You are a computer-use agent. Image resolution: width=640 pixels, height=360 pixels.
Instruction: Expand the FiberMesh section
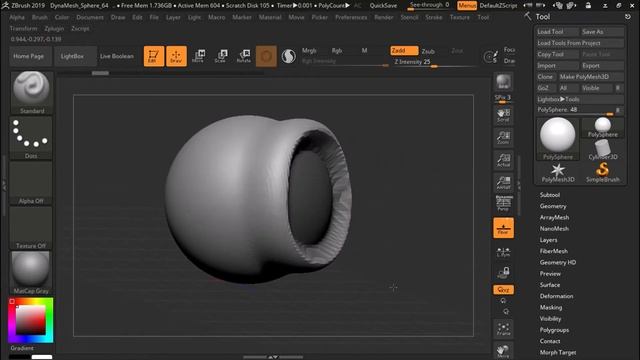(553, 251)
